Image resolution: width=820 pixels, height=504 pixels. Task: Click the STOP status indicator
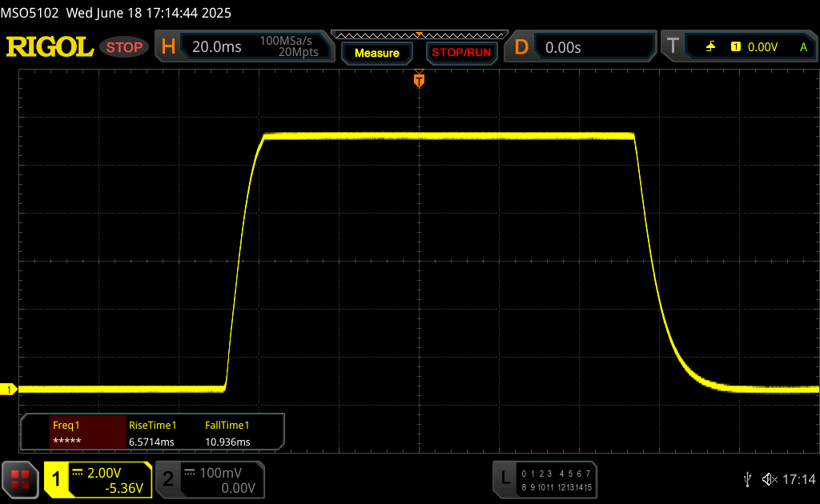[124, 47]
